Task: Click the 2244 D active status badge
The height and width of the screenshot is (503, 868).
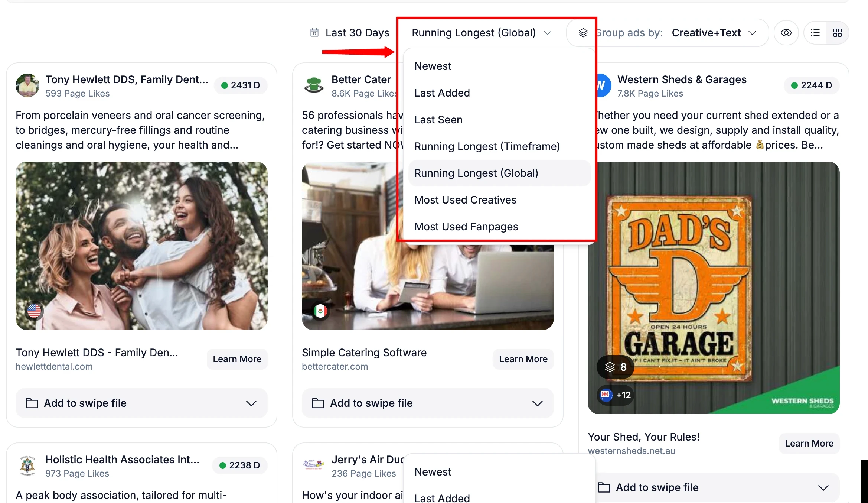Action: click(x=811, y=85)
